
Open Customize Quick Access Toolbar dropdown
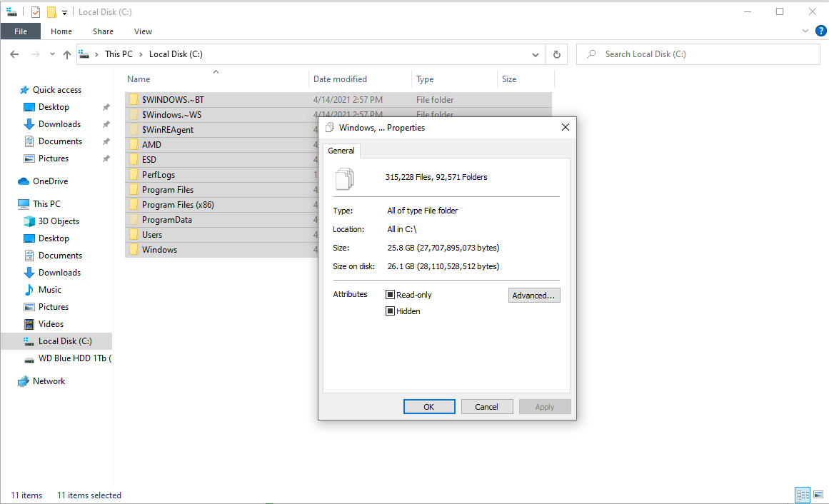(x=64, y=12)
